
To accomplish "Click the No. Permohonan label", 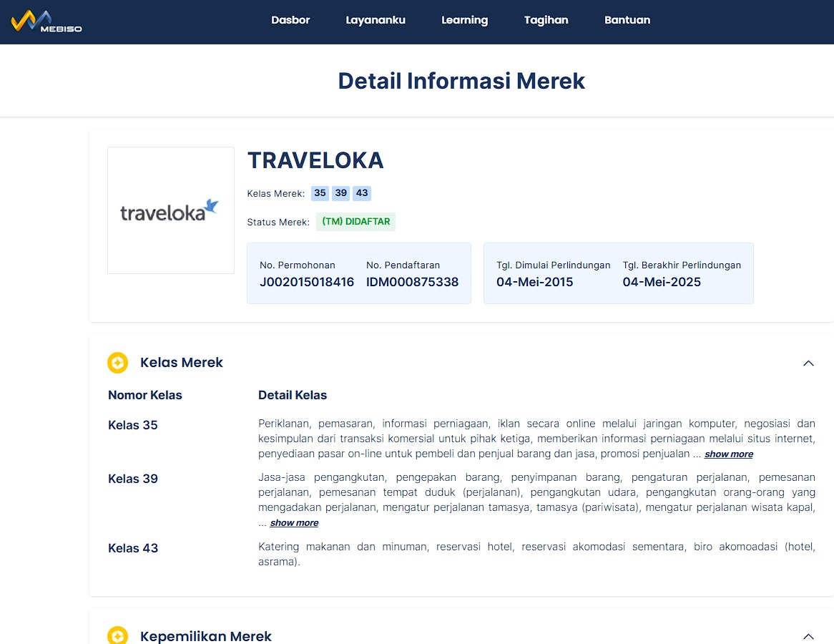I will pos(298,265).
